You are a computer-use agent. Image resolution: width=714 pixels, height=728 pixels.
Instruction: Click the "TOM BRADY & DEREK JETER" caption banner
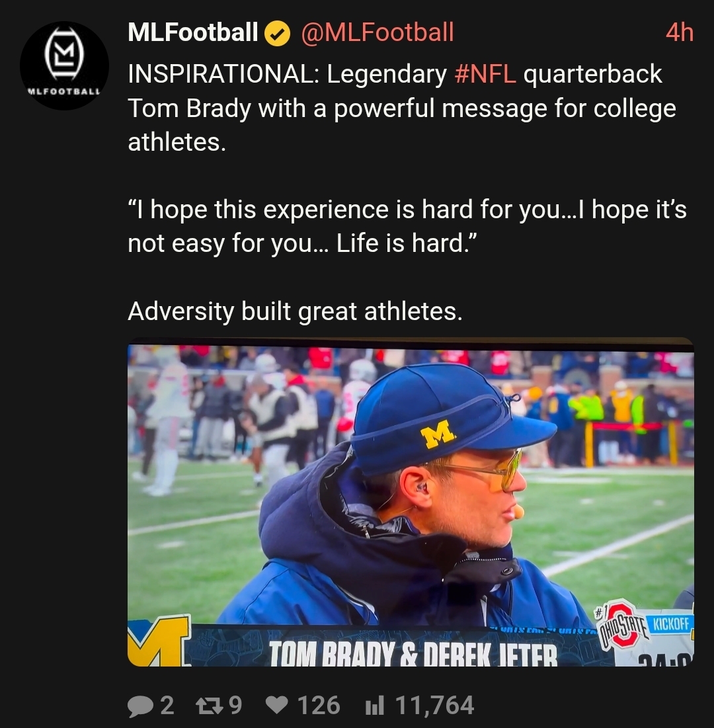(x=413, y=653)
